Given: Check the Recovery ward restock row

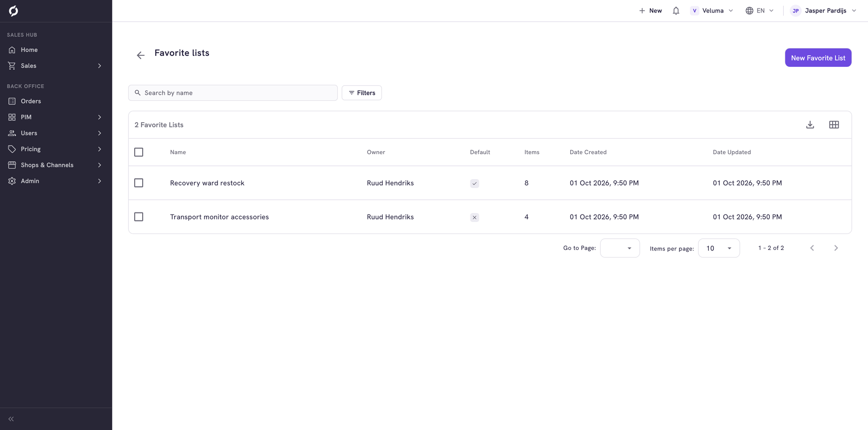Looking at the screenshot, I should (139, 183).
